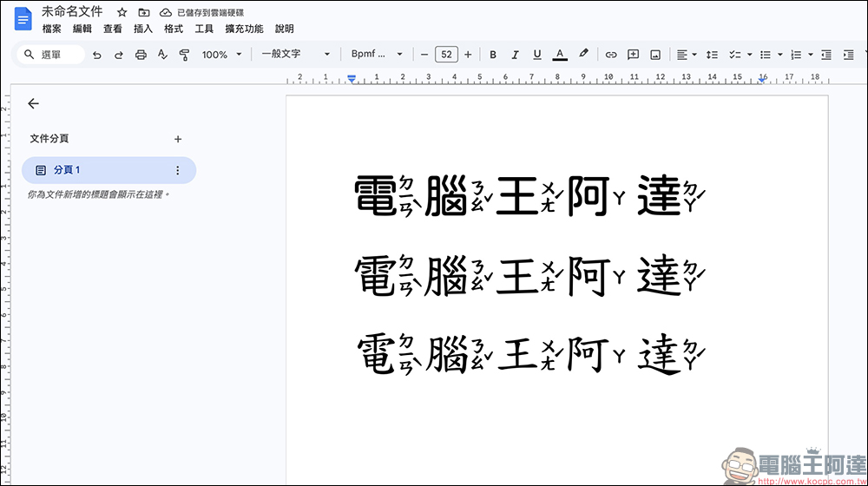Open the 說明 menu

[x=285, y=29]
